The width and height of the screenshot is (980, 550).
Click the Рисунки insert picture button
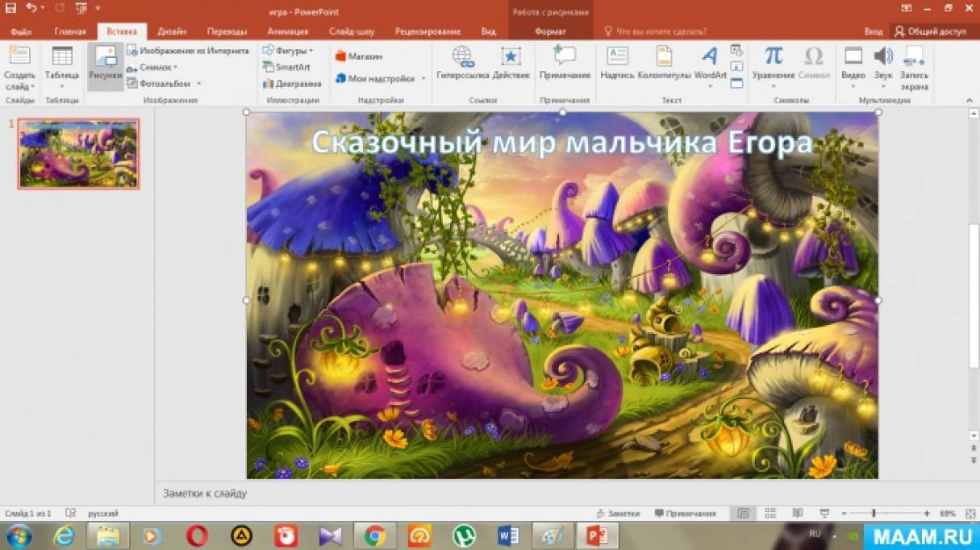point(105,66)
